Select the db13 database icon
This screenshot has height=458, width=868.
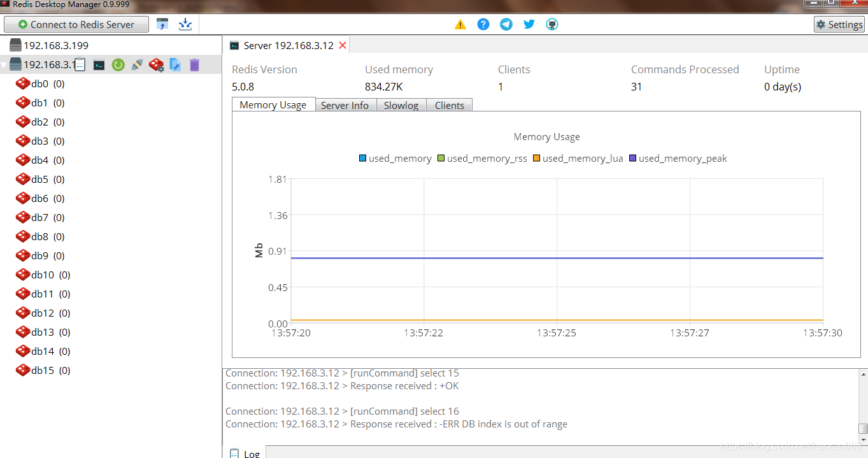pyautogui.click(x=23, y=332)
